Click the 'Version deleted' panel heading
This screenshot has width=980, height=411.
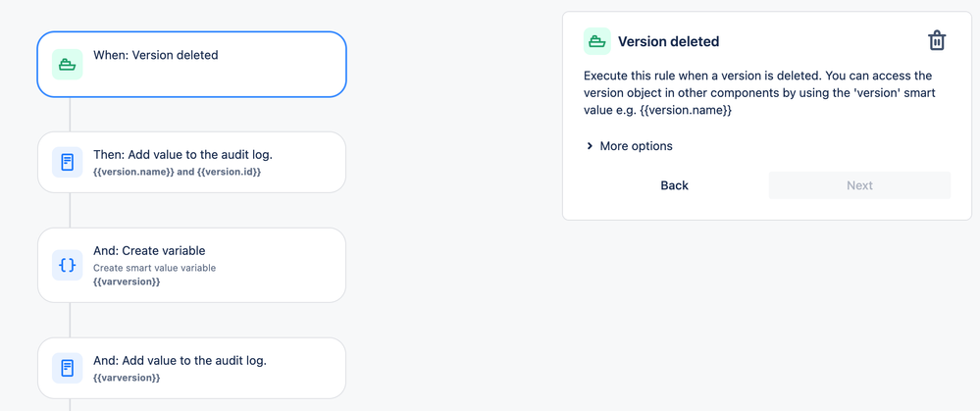668,41
